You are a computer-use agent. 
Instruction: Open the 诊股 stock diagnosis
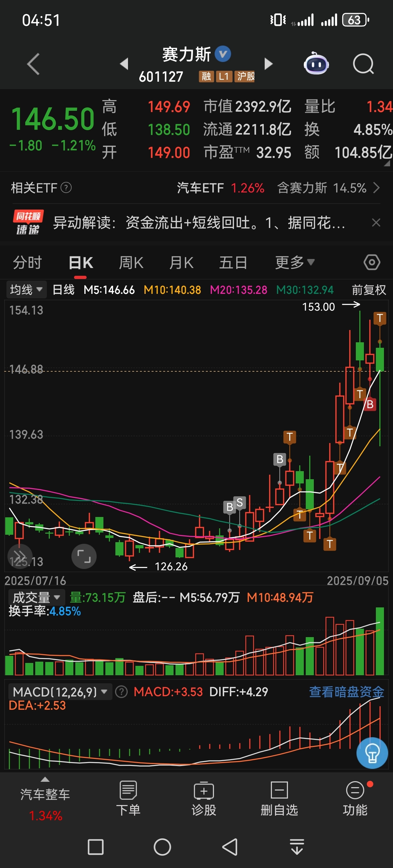[x=204, y=799]
